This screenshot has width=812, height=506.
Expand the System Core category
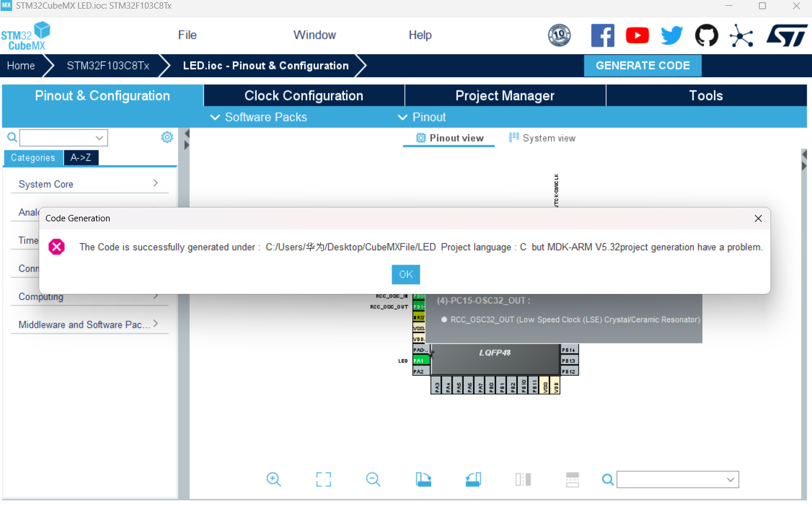(x=89, y=184)
